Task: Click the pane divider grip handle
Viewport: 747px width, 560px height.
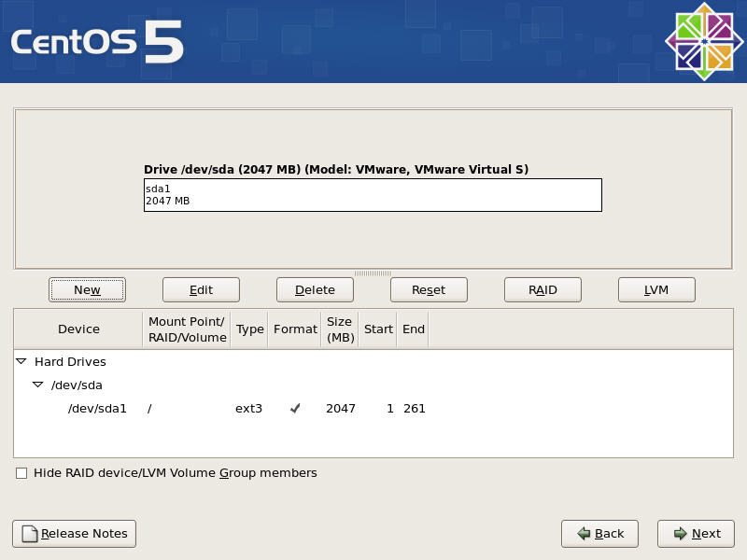Action: coord(373,273)
